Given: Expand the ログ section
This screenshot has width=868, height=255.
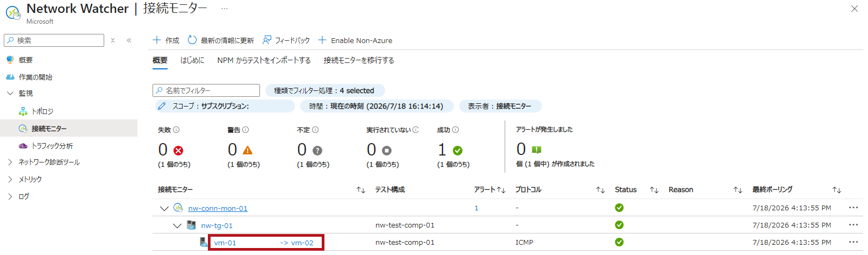Looking at the screenshot, I should click(x=10, y=196).
